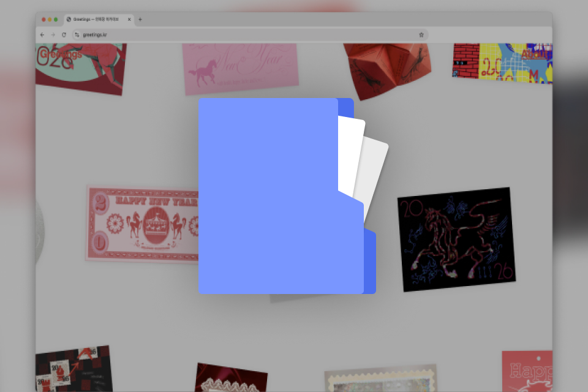Open the About link
Screen dimensions: 588x392
pyautogui.click(x=535, y=55)
